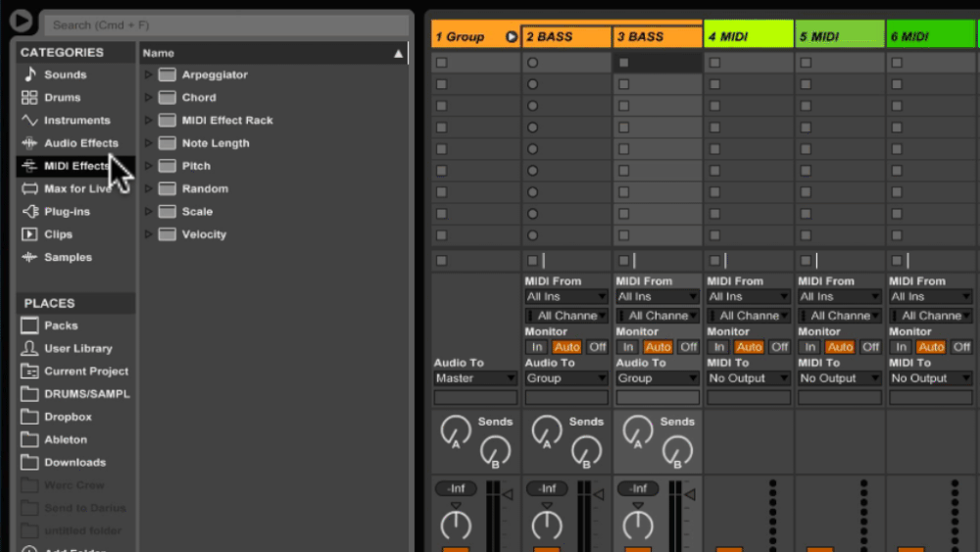Open 1 Group Audio To Master dropdown
This screenshot has height=552, width=980.
click(475, 378)
